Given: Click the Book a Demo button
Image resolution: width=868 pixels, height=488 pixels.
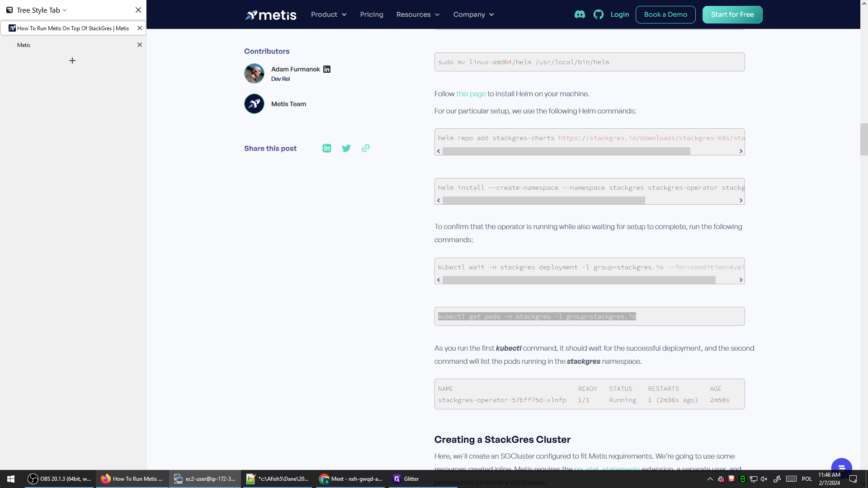Looking at the screenshot, I should [x=665, y=14].
